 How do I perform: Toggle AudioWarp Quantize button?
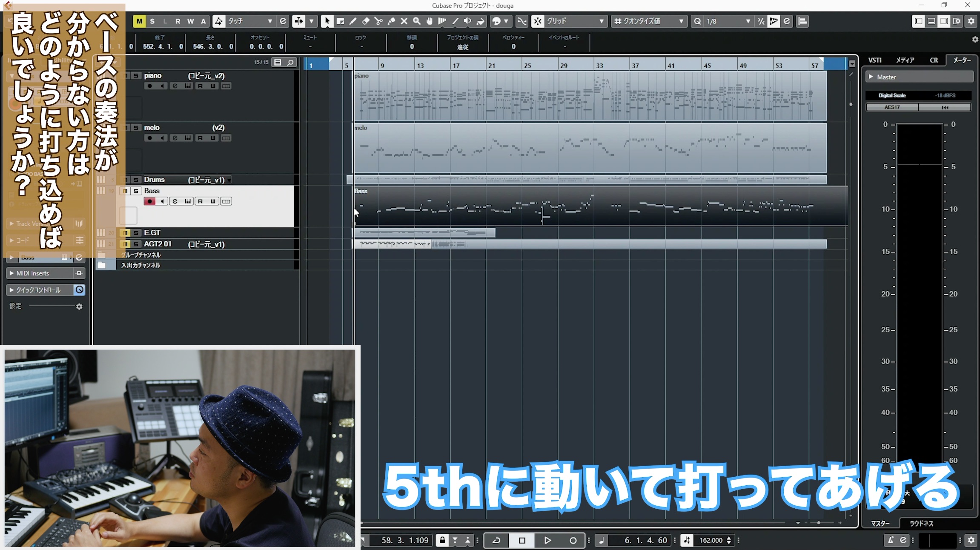[774, 21]
